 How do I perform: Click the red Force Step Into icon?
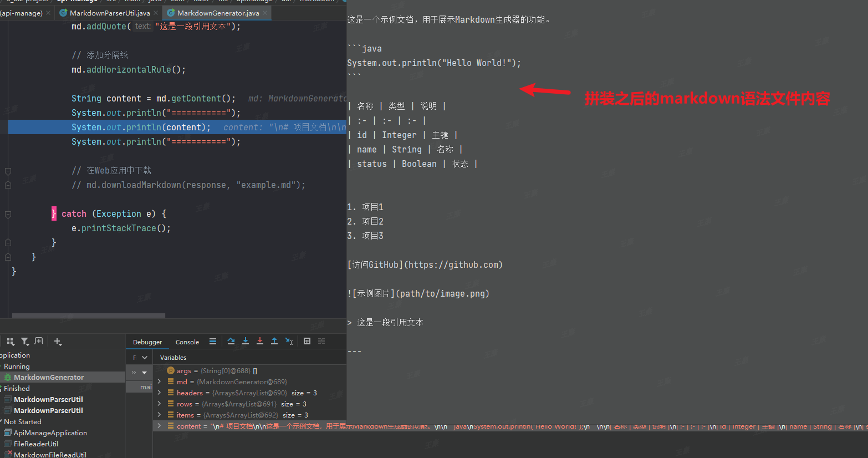click(260, 342)
